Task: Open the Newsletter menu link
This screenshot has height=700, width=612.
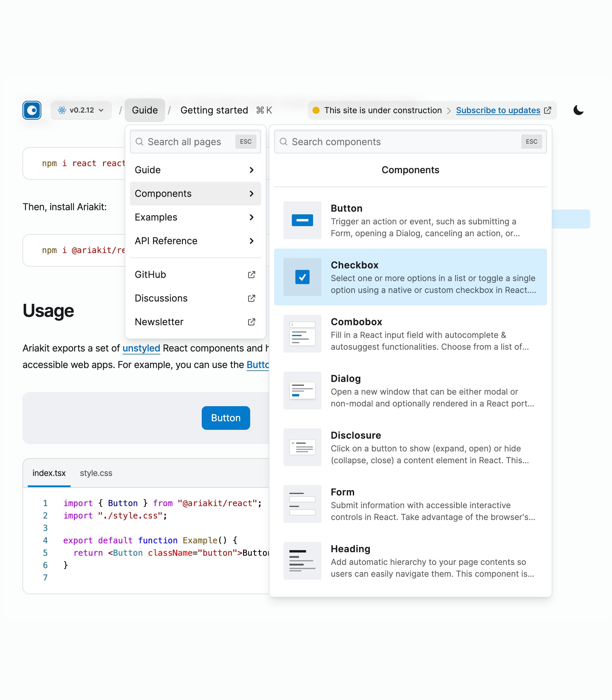Action: pos(195,322)
